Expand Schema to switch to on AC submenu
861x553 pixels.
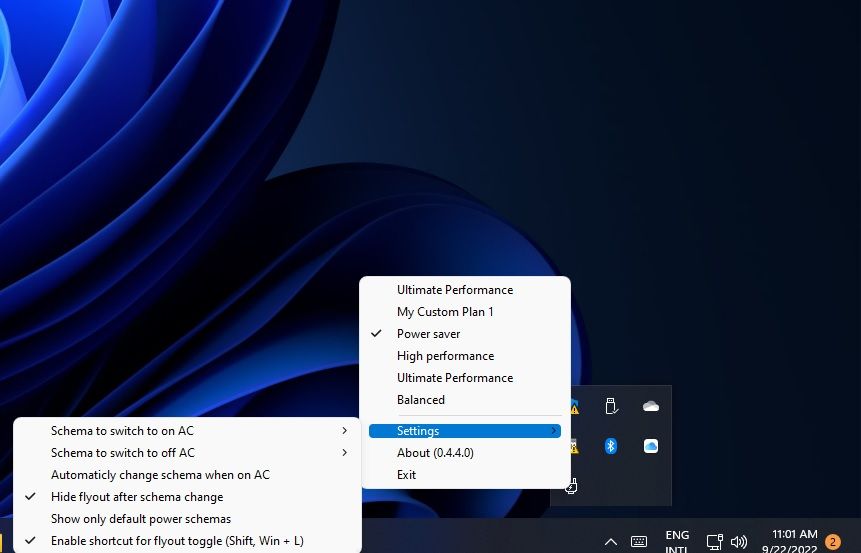(187, 431)
